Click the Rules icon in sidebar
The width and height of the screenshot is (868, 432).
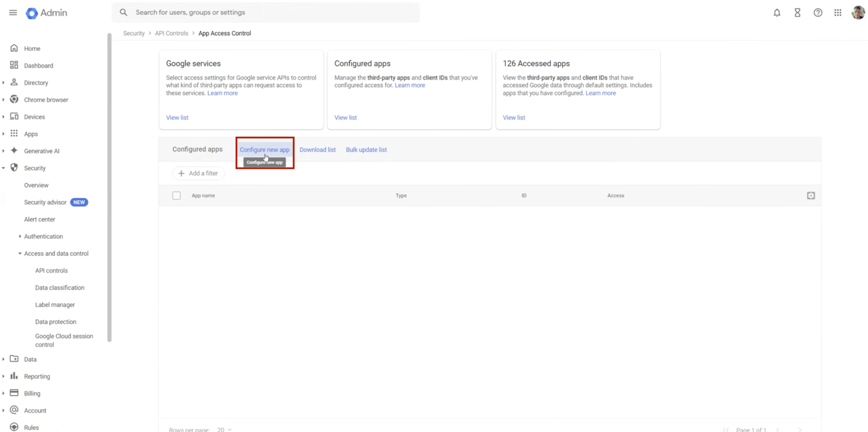coord(14,427)
